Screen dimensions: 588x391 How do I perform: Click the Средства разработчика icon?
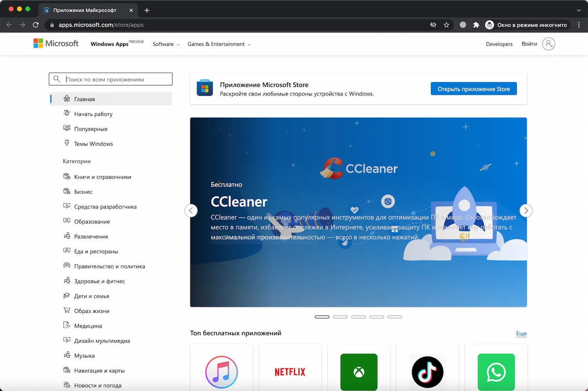tap(67, 206)
